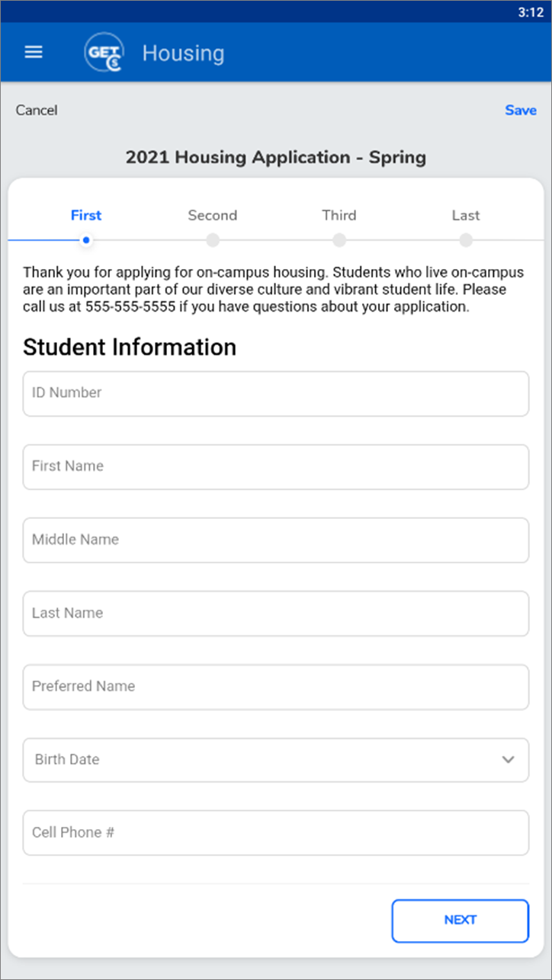Click the First step tab label

(x=86, y=216)
